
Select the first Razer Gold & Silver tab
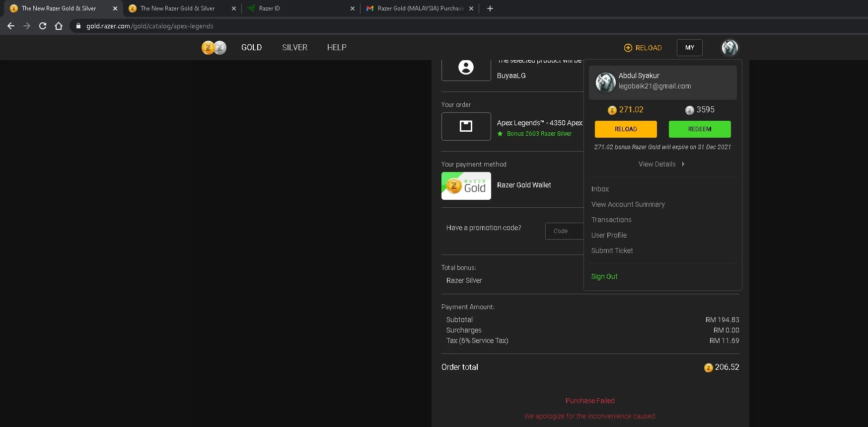point(59,8)
